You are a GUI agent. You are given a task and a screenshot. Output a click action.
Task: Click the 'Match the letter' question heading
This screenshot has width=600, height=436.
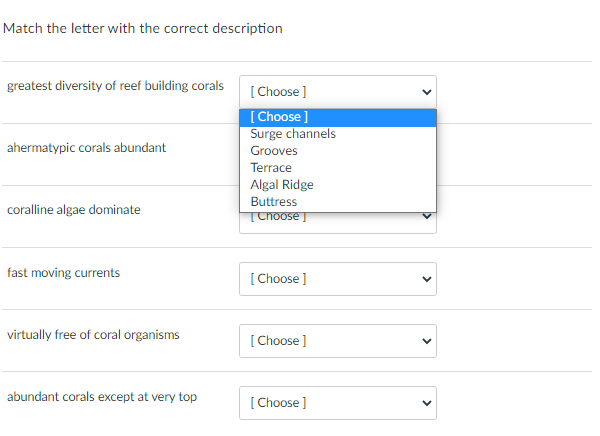click(142, 28)
